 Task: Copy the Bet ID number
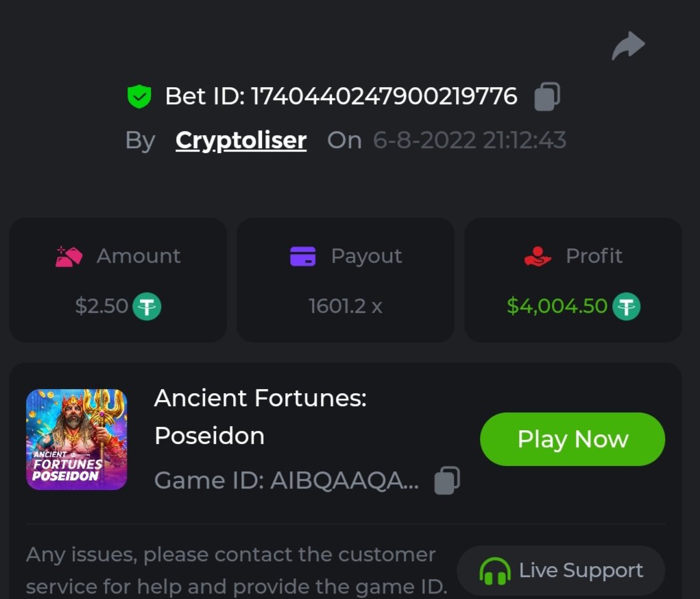pyautogui.click(x=547, y=97)
